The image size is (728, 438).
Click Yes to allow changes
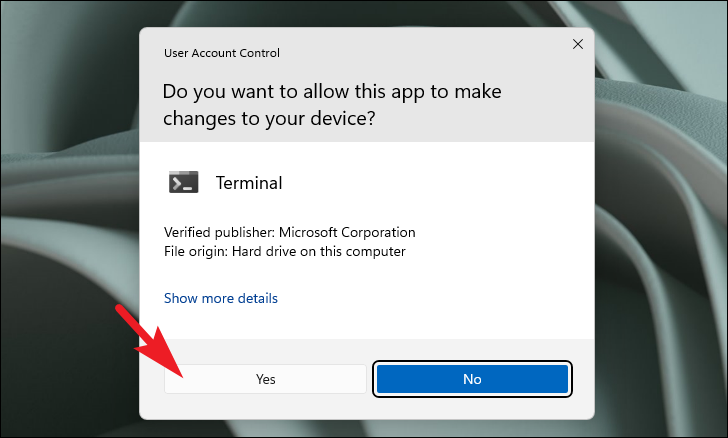point(265,379)
